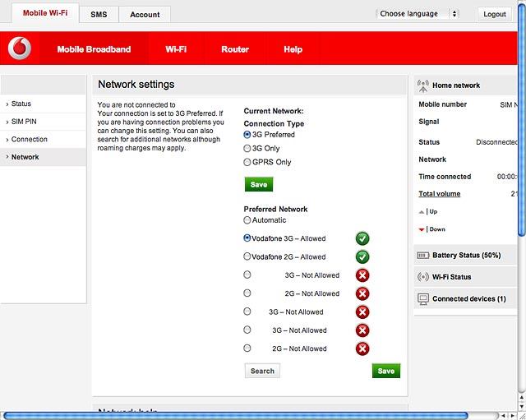Open the Account tab

pos(145,15)
